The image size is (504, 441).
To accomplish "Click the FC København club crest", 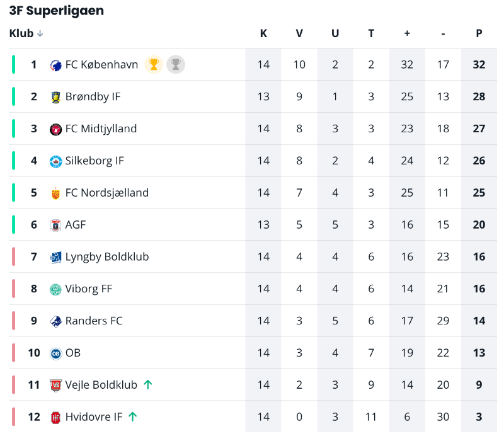I will [55, 65].
